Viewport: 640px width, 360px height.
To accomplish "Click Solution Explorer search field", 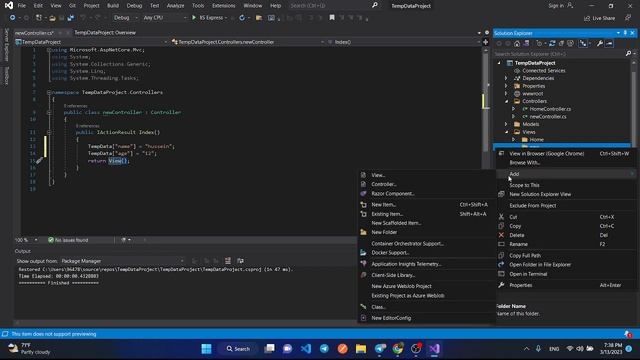I will click(559, 54).
